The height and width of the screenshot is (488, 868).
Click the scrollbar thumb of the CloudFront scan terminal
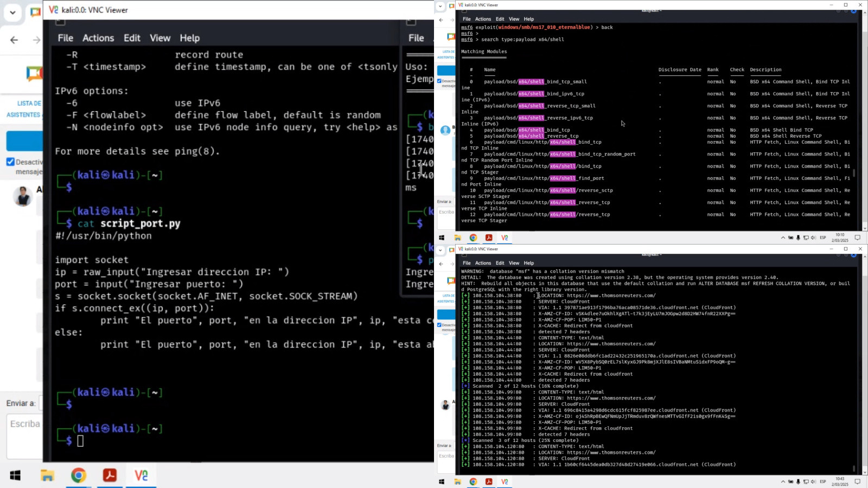854,468
